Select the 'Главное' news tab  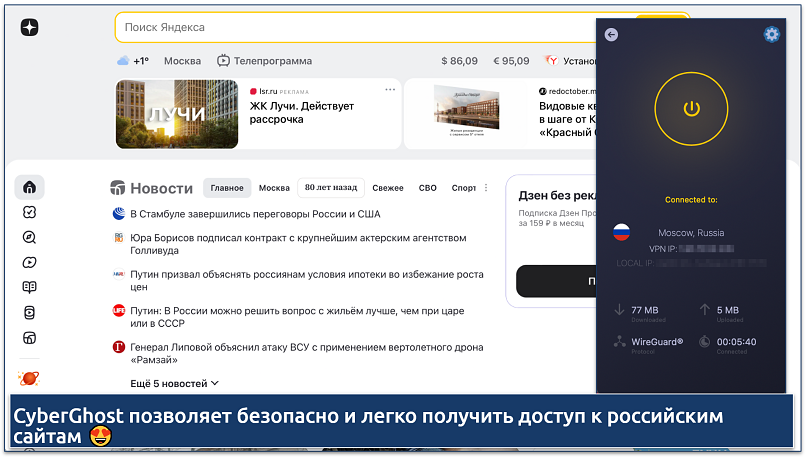click(x=227, y=188)
